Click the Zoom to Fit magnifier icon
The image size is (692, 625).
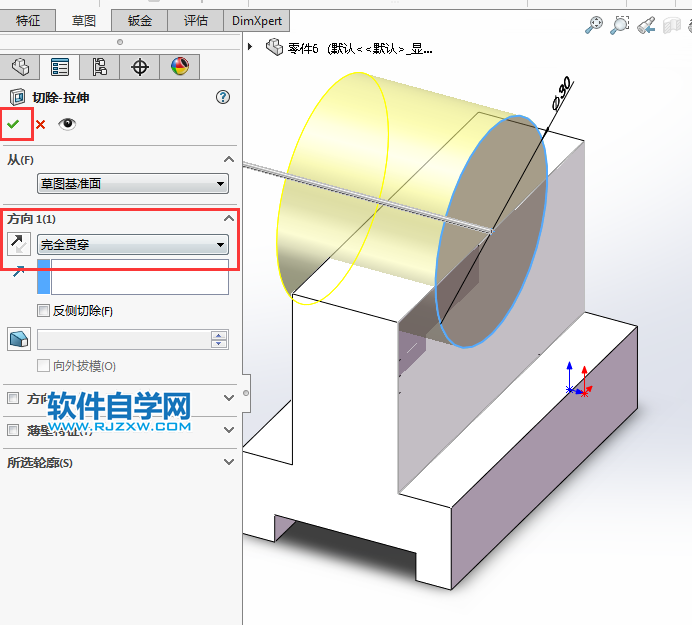594,25
